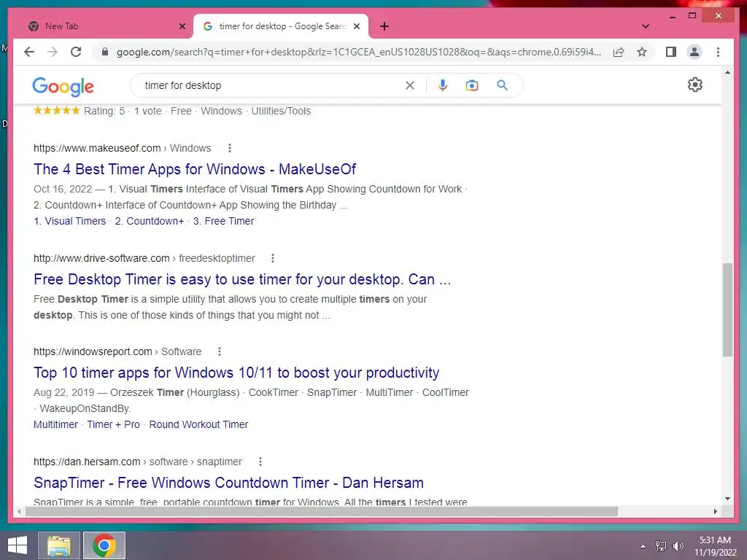Image resolution: width=747 pixels, height=560 pixels.
Task: Open Top 10 timer apps result
Action: point(236,373)
